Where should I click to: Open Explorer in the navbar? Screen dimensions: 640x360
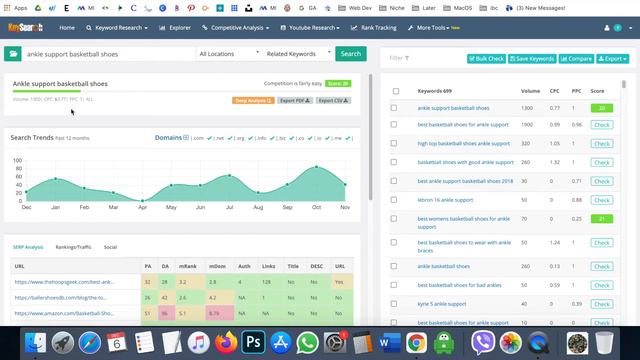175,28
